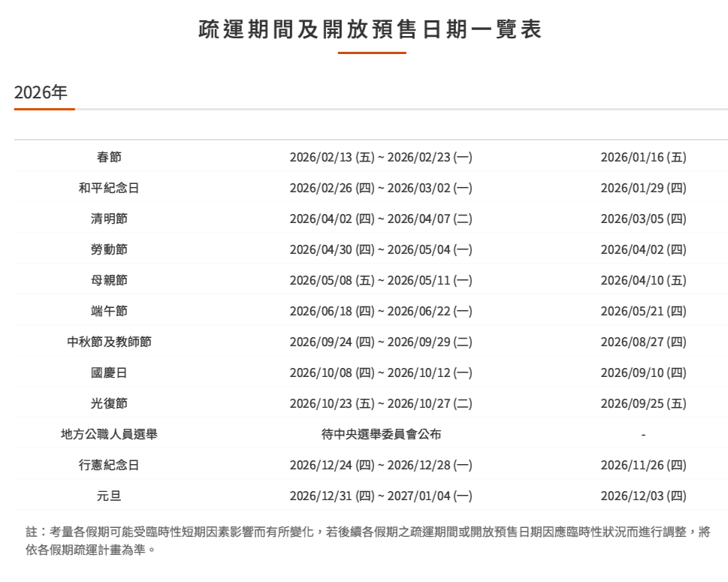Click the 地方公職人員選舉 row label
This screenshot has height=582, width=728.
click(109, 435)
